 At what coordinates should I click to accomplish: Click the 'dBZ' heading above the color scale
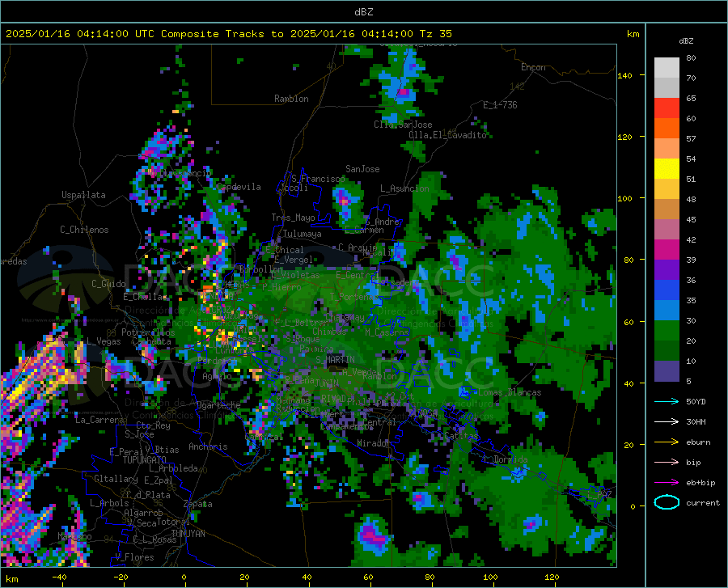point(686,40)
